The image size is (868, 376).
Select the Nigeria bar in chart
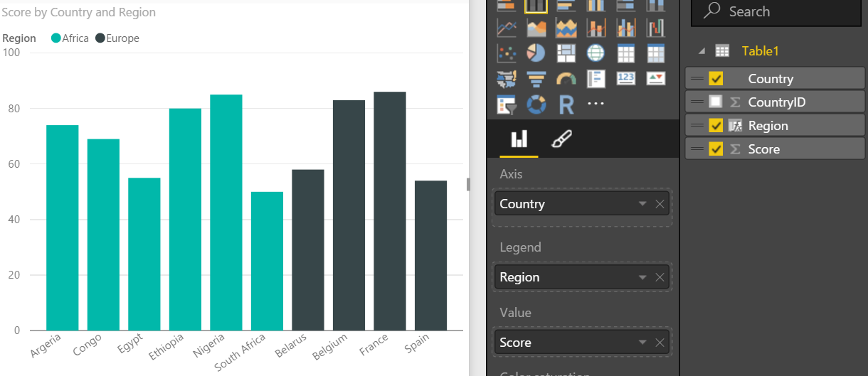coord(226,213)
